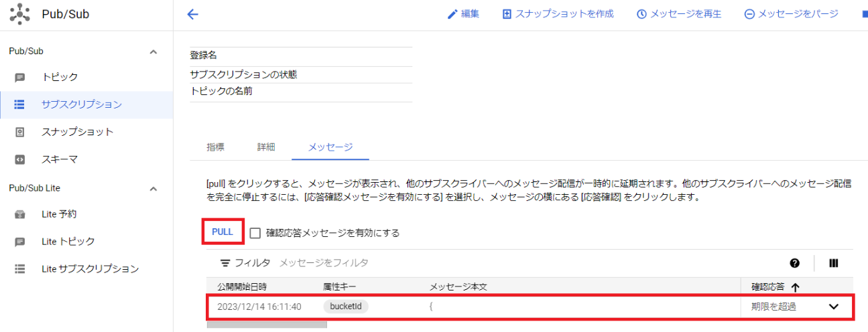
Task: Collapse the Pub/Sub sidebar section
Action: tap(153, 52)
